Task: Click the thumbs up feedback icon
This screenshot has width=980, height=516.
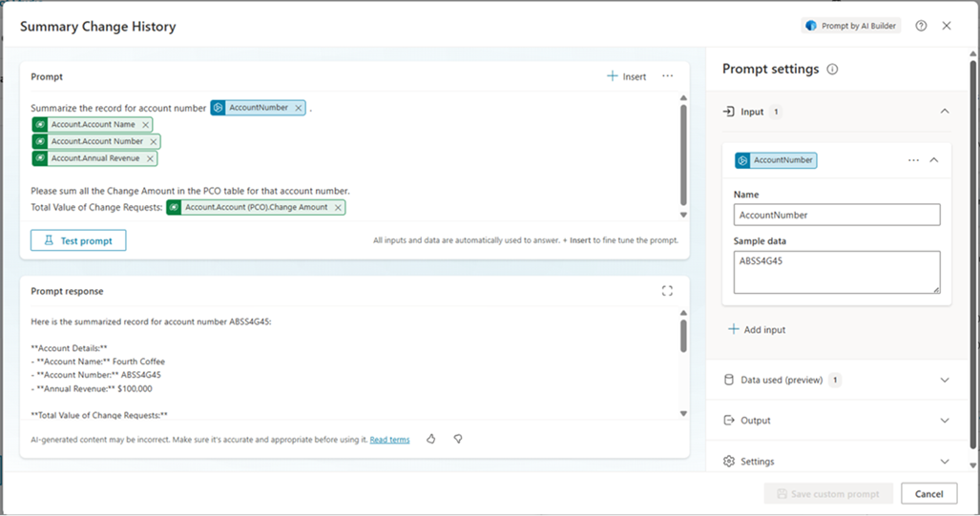Action: coord(431,439)
